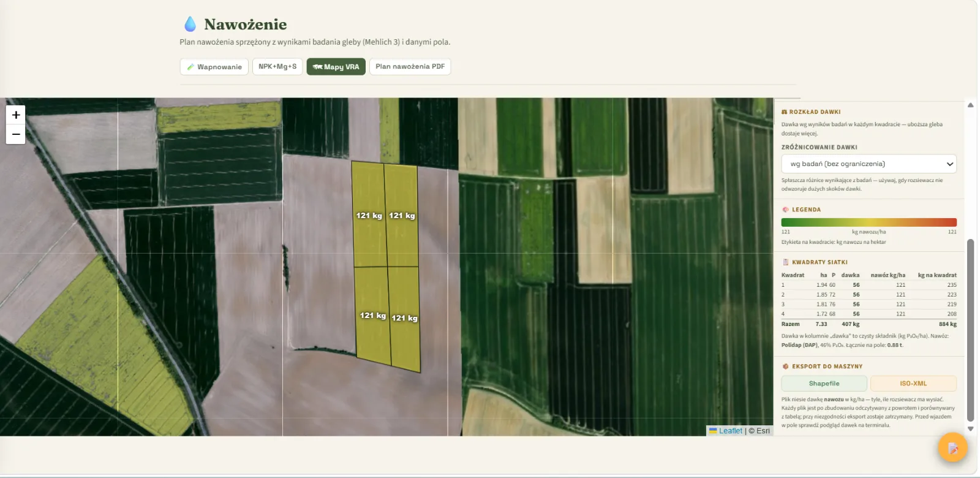Select the bottom-left 121 kg grid square
Image resolution: width=980 pixels, height=478 pixels.
372,315
